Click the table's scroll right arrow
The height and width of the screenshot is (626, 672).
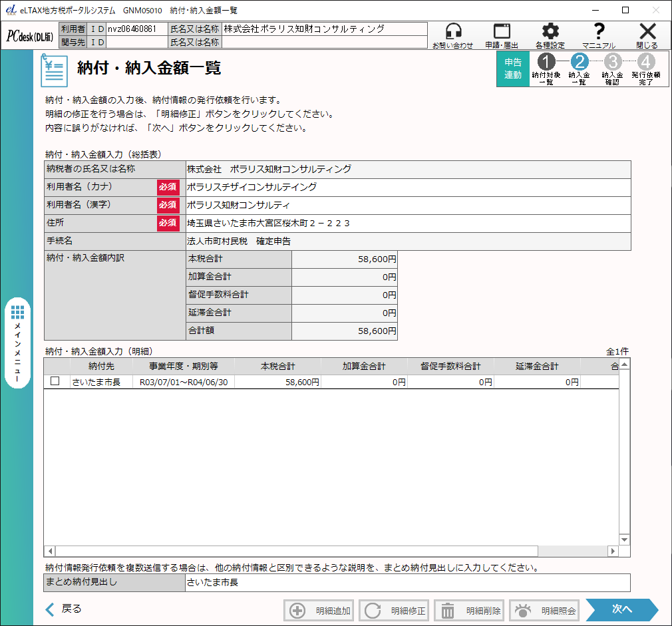613,551
